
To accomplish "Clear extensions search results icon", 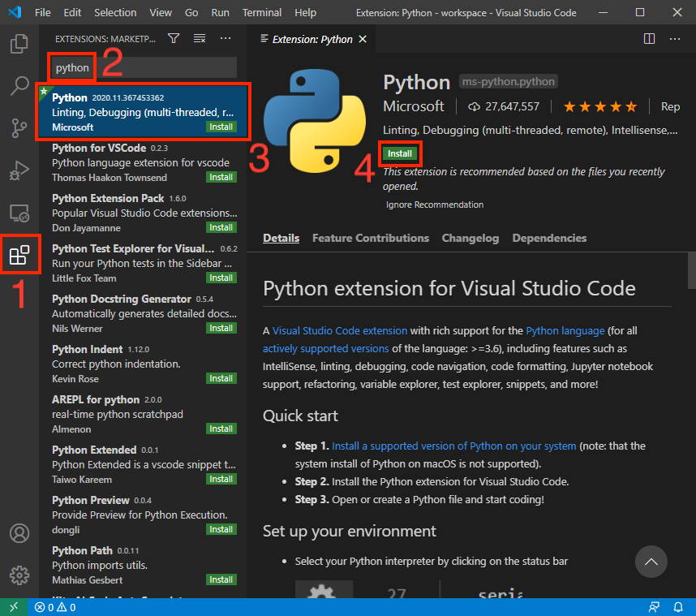I will (200, 39).
